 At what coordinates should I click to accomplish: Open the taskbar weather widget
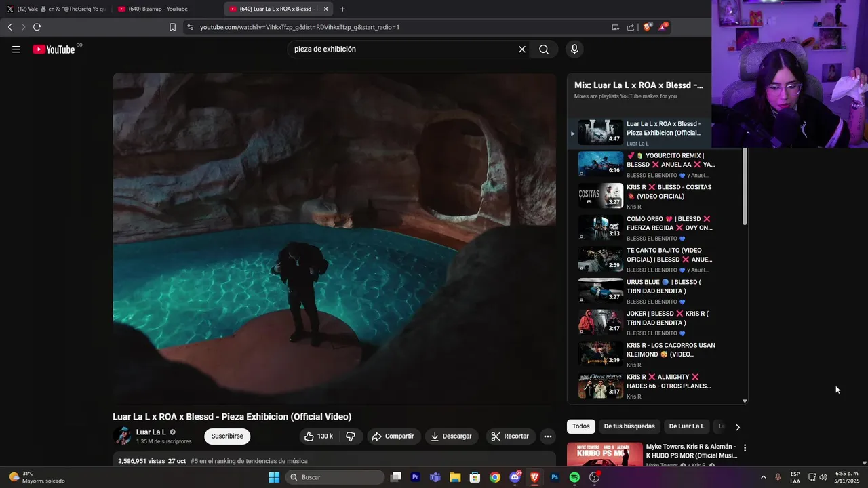coord(37,477)
